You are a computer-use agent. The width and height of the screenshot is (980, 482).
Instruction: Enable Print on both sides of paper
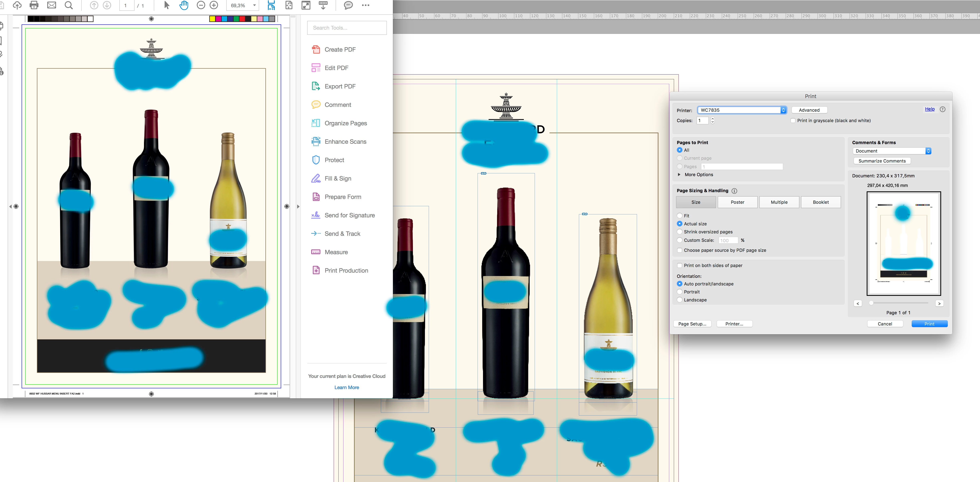(x=679, y=266)
